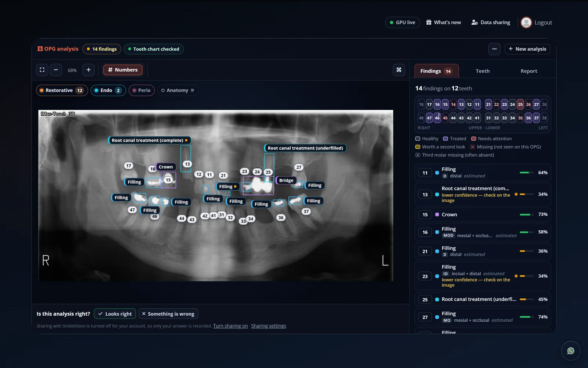This screenshot has width=588, height=368.
Task: Toggle the Endo findings filter
Action: [x=108, y=90]
